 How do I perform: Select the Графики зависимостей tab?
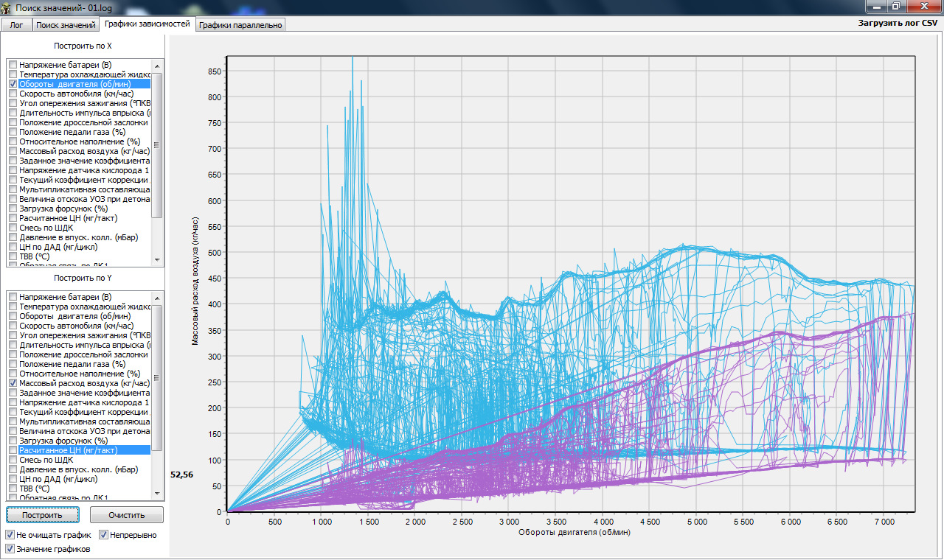(147, 24)
